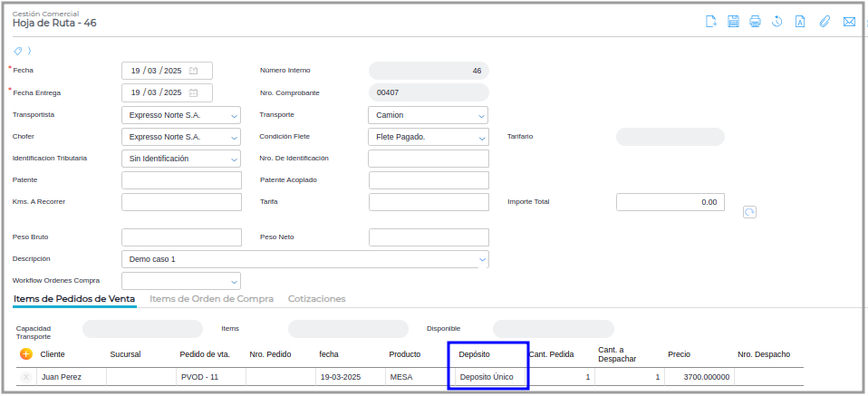Click the Peso Neto input field
The height and width of the screenshot is (396, 868).
(x=429, y=237)
